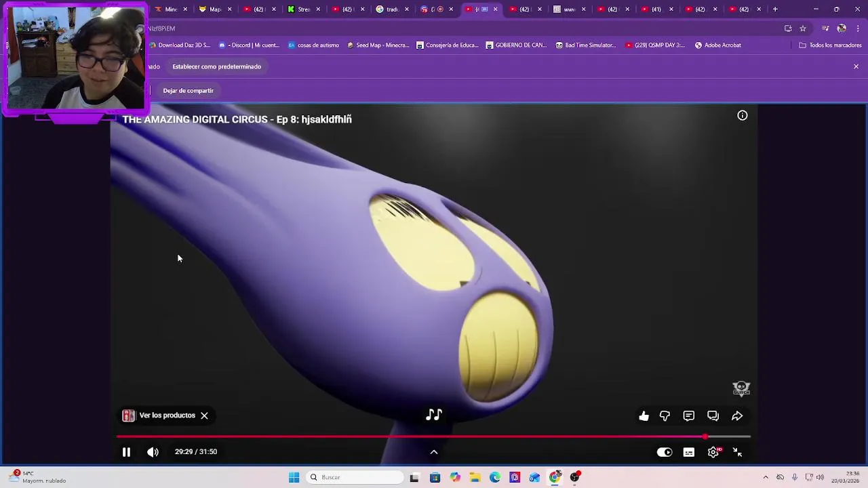Image resolution: width=868 pixels, height=488 pixels.
Task: Toggle the autoplay switch
Action: tap(665, 452)
